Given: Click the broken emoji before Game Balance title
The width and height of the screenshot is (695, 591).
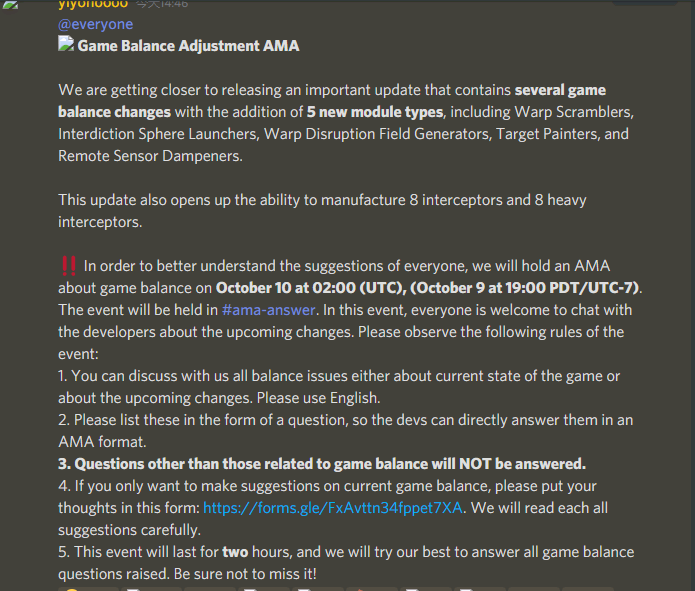Looking at the screenshot, I should (x=66, y=44).
